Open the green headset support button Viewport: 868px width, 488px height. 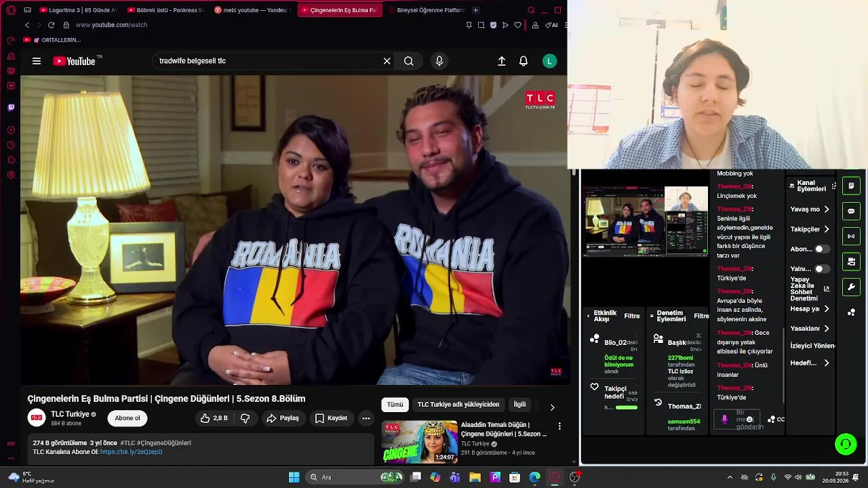coord(846,445)
